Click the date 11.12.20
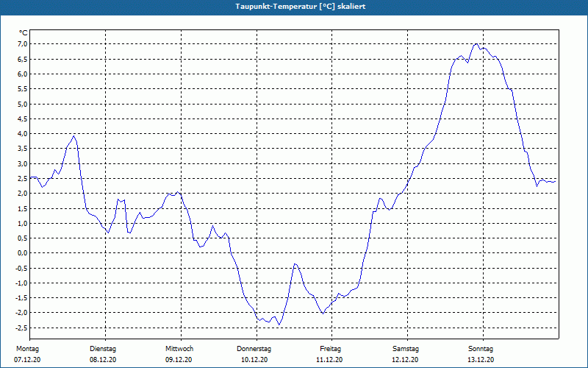 tap(329, 360)
